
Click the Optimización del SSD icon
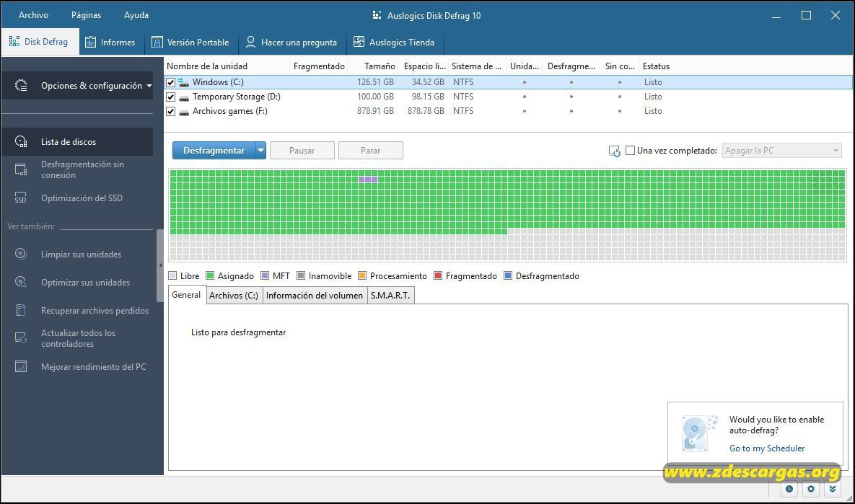[x=21, y=198]
